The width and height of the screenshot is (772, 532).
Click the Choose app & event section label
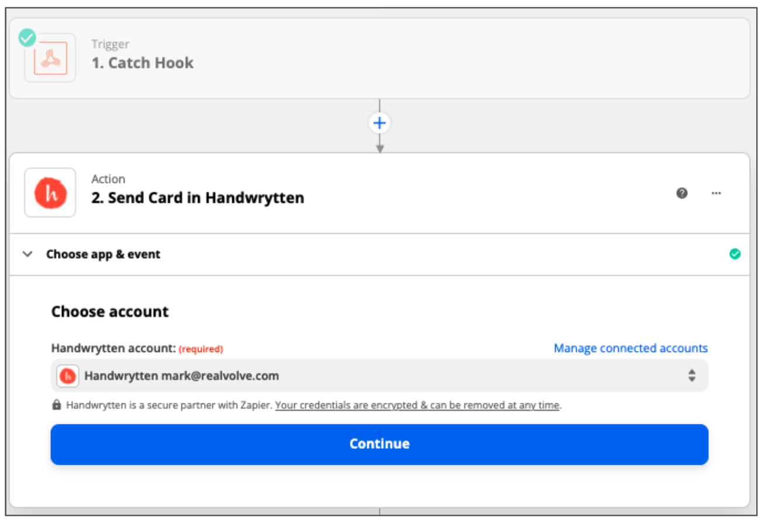click(103, 254)
